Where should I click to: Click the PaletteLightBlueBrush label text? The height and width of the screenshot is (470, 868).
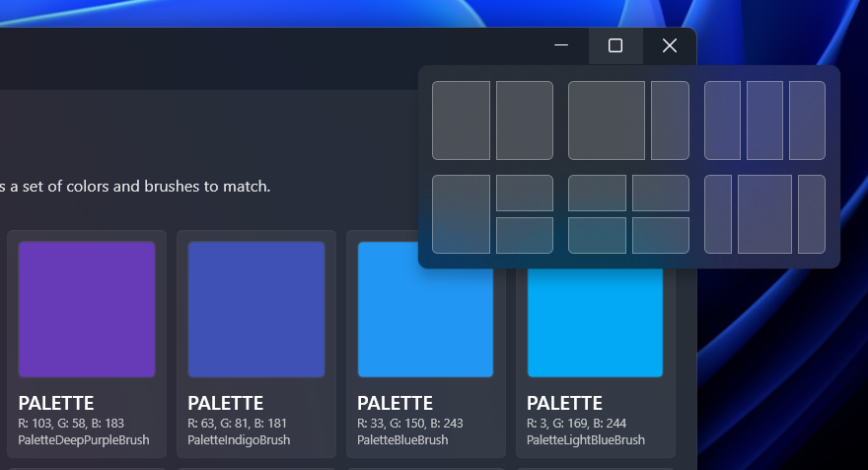pos(585,439)
